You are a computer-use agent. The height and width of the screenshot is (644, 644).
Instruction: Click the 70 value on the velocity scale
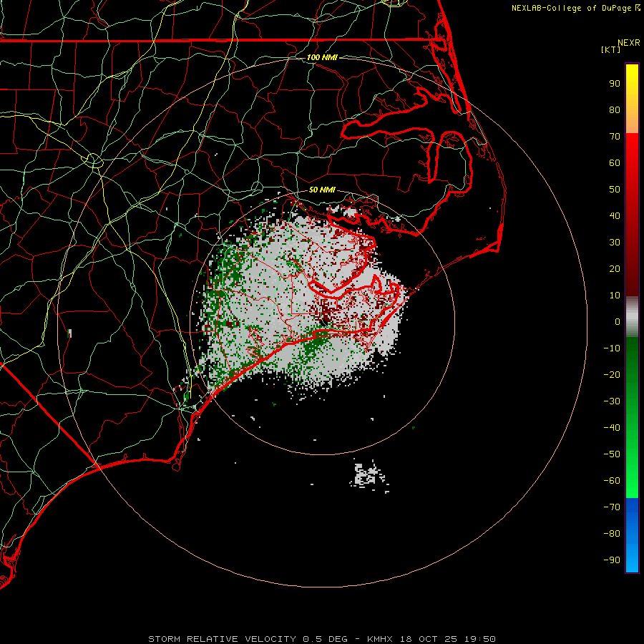tap(615, 137)
